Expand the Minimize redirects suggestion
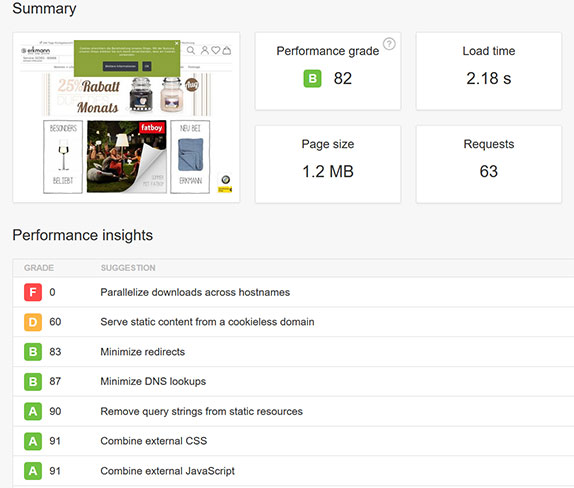The width and height of the screenshot is (574, 488). [x=293, y=352]
